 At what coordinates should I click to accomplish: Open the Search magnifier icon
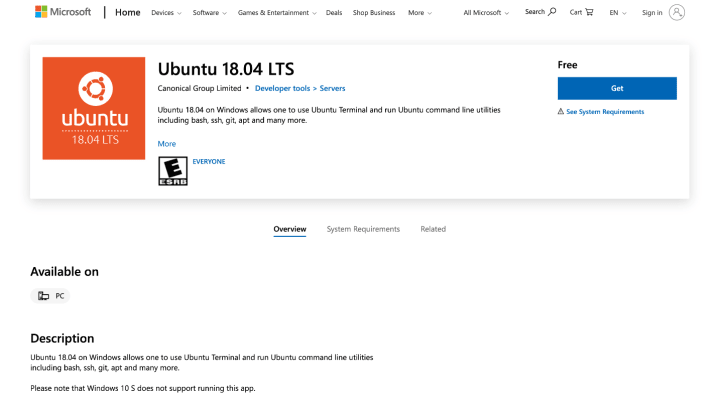(x=552, y=11)
